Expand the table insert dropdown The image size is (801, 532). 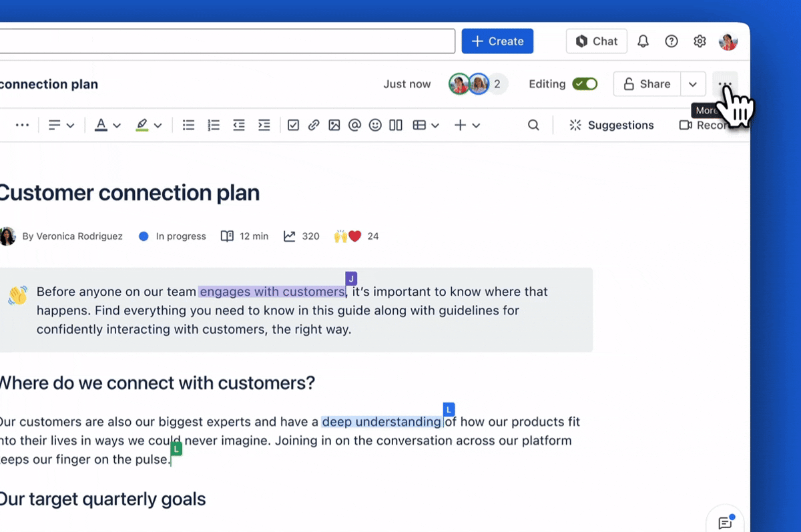[x=435, y=125]
